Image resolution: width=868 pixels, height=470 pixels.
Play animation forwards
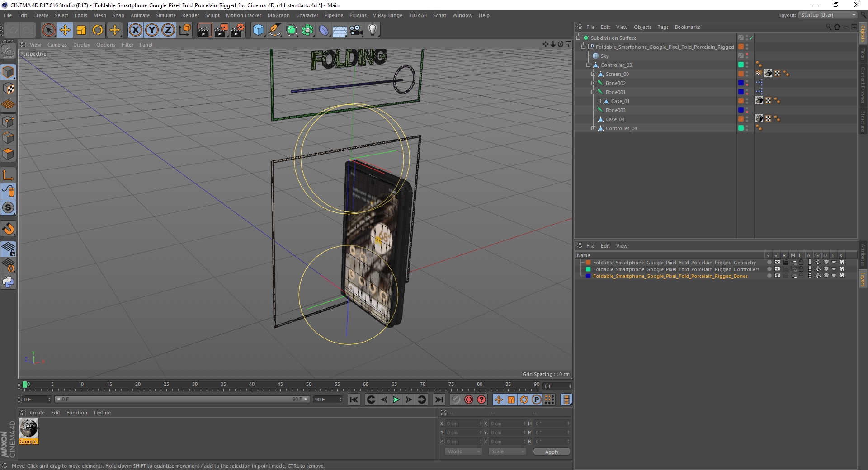tap(396, 399)
